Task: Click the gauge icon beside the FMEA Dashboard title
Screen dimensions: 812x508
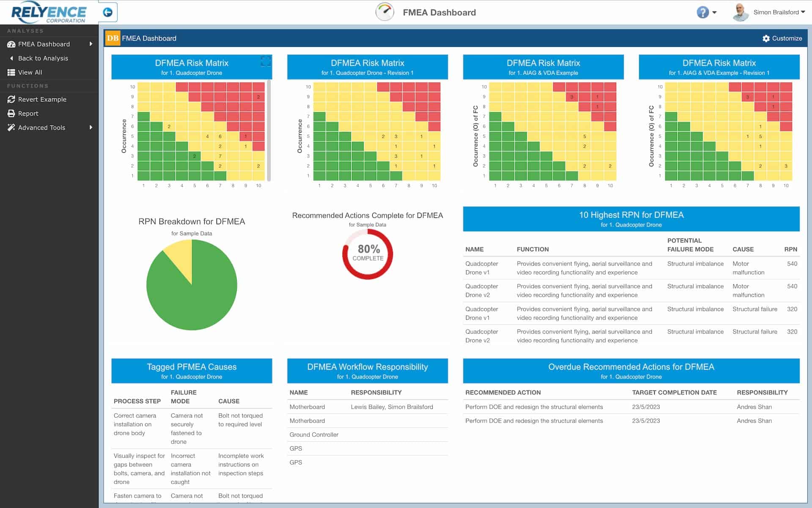Action: 385,12
